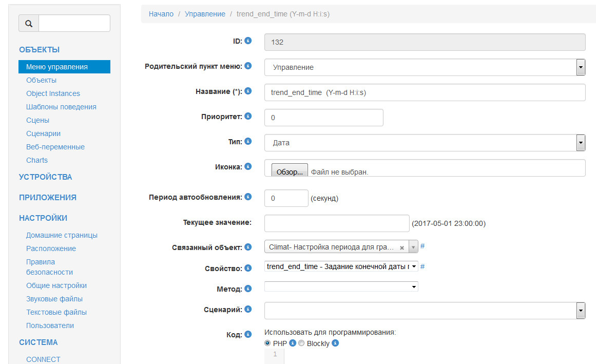
Task: Click info icon beside Метод label
Action: [248, 289]
